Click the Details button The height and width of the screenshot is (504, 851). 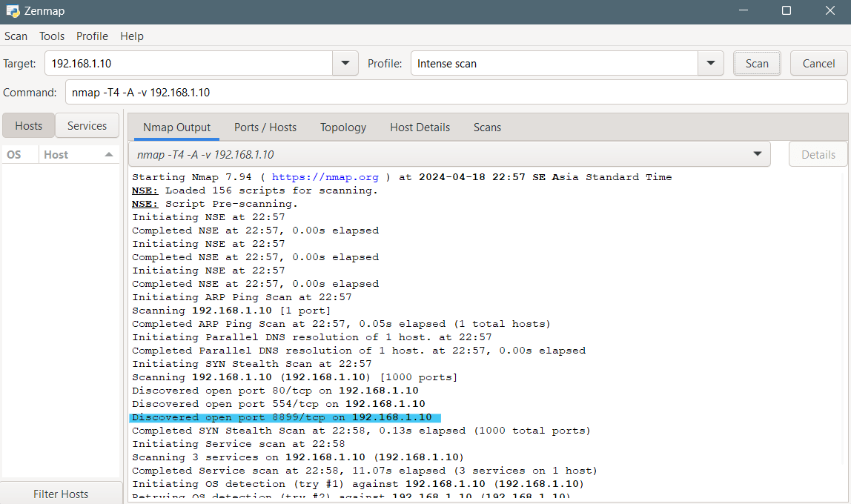point(818,155)
